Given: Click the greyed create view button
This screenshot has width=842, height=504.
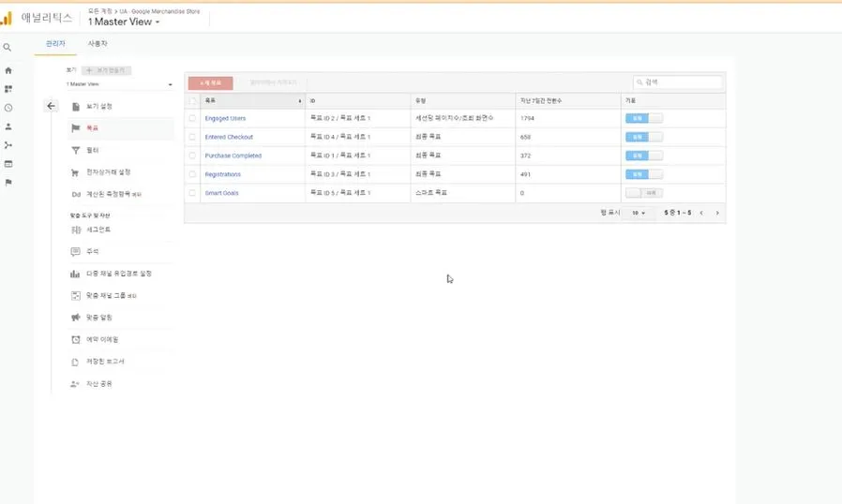Looking at the screenshot, I should point(106,70).
